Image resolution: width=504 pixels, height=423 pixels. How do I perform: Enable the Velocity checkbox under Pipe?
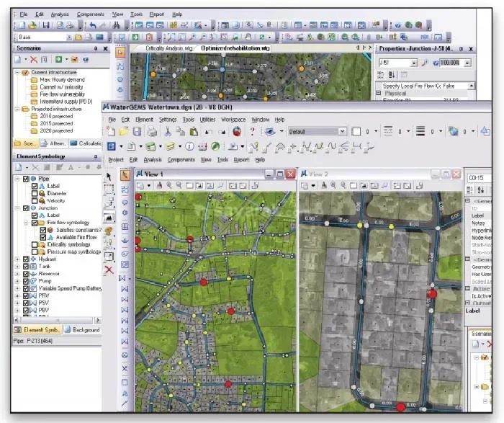pos(35,201)
